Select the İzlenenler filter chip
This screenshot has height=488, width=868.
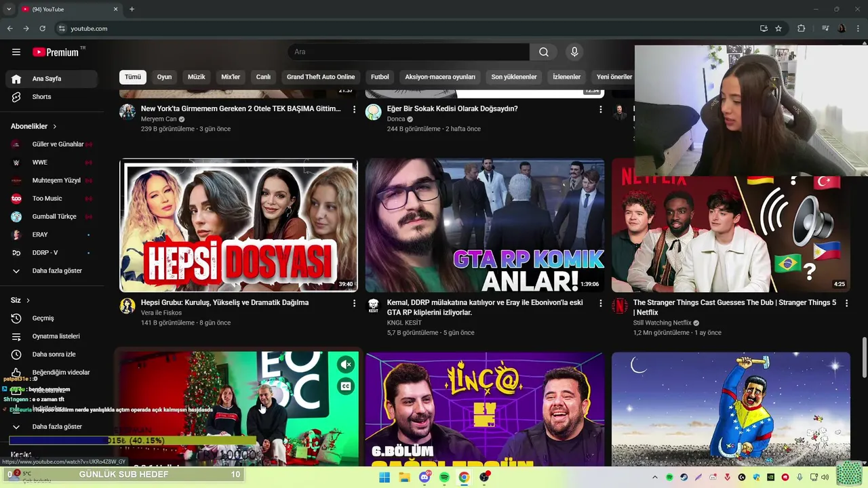pyautogui.click(x=566, y=77)
